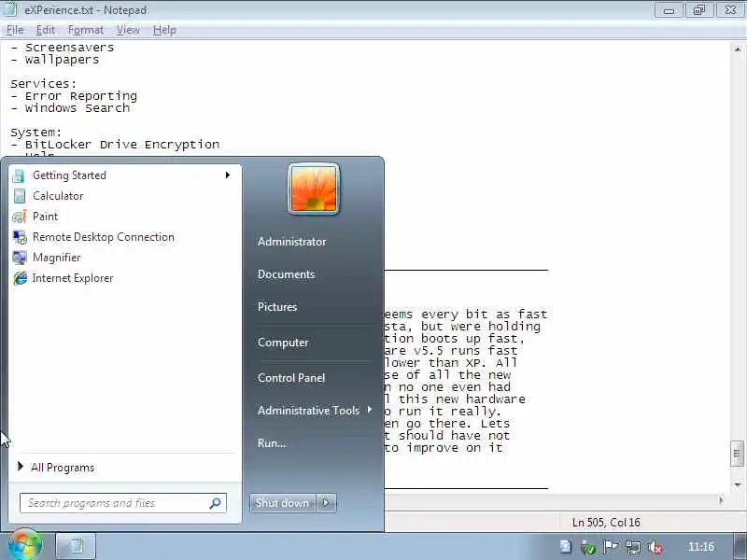Click the search magnifying glass icon
Viewport: 747px width, 560px height.
(x=215, y=503)
